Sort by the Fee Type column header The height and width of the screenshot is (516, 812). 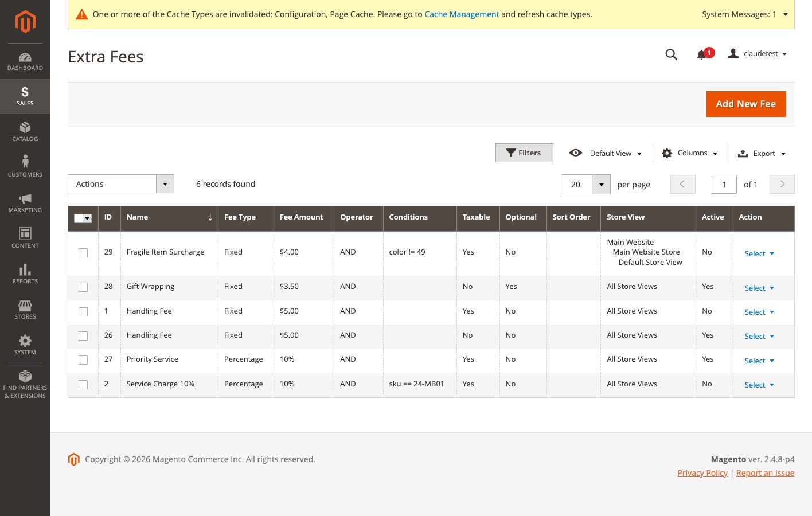(246, 217)
